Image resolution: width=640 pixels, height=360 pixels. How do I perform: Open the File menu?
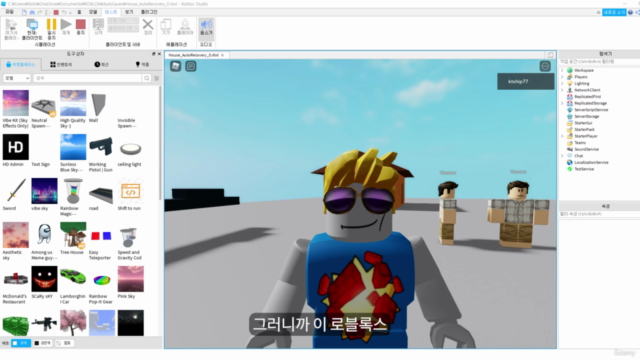coord(9,12)
